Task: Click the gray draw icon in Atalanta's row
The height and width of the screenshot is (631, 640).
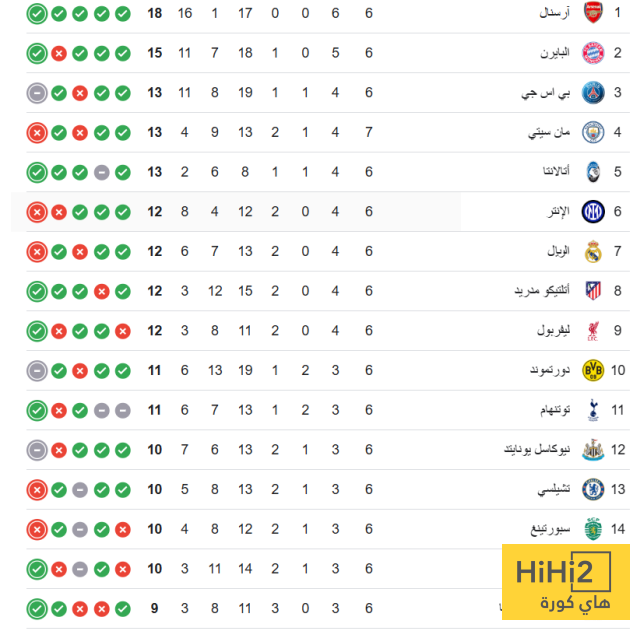Action: (101, 172)
